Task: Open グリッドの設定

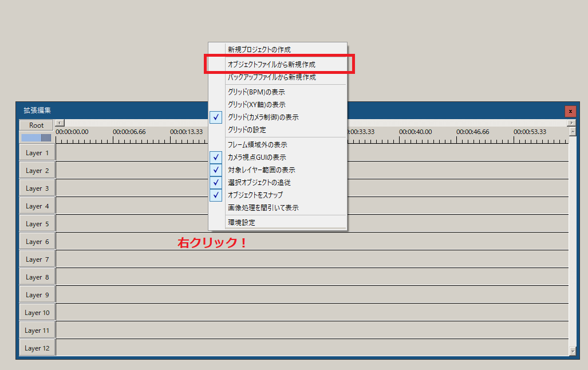Action: pyautogui.click(x=256, y=129)
